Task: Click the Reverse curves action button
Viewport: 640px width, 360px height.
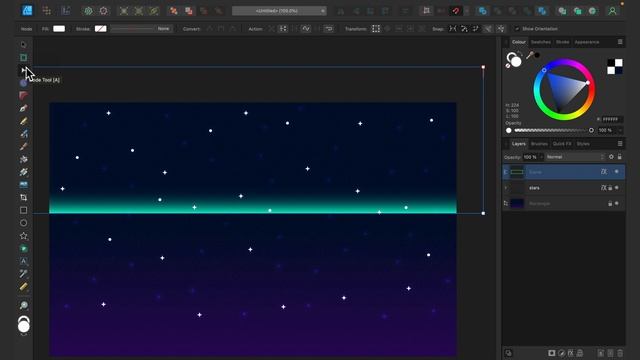Action: [x=329, y=29]
